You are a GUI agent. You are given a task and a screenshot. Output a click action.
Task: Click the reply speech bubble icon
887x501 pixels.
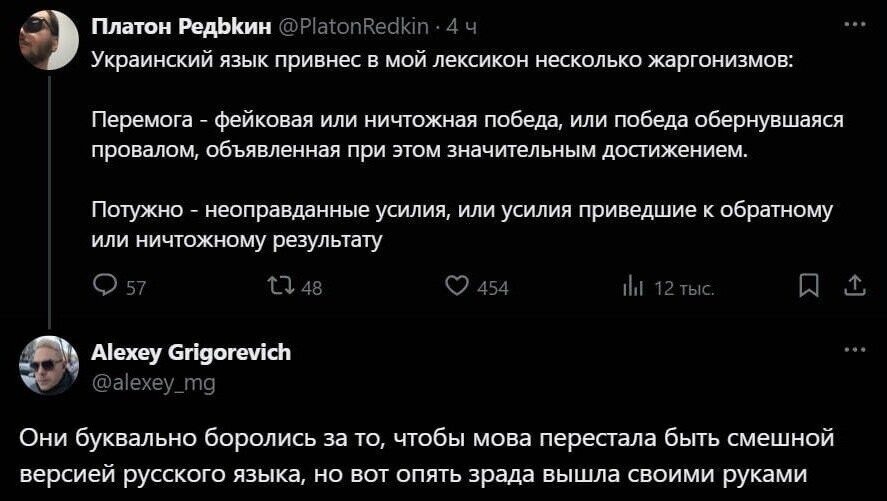tap(104, 286)
